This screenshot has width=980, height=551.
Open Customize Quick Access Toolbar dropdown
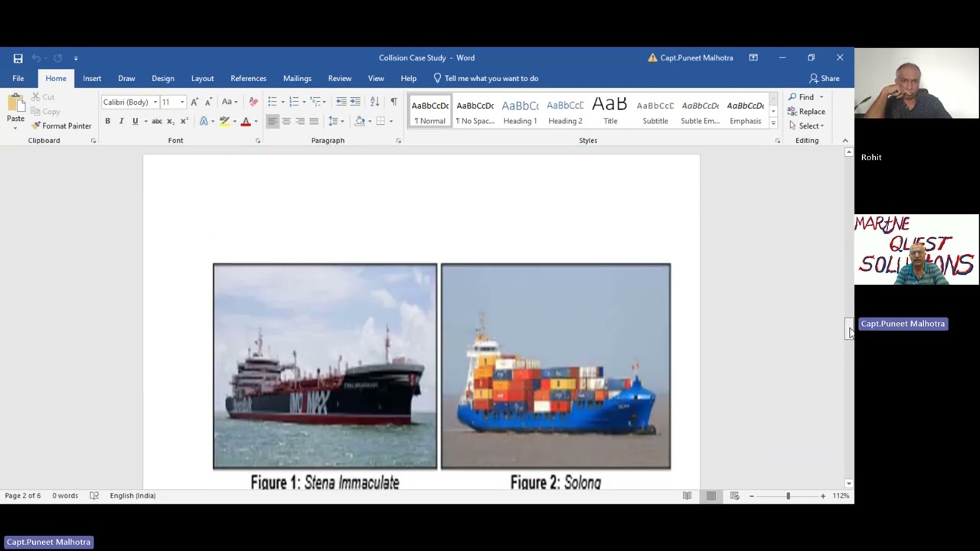[x=76, y=58]
